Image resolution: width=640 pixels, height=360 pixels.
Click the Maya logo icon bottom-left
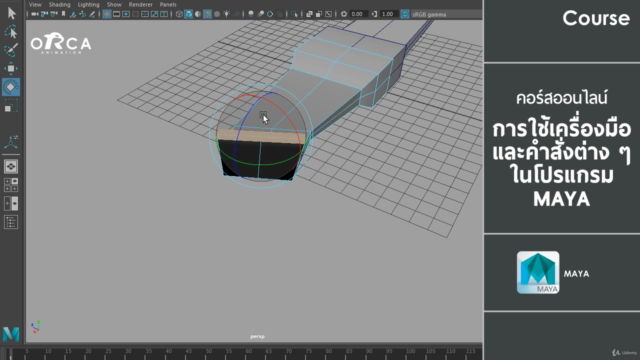11,334
